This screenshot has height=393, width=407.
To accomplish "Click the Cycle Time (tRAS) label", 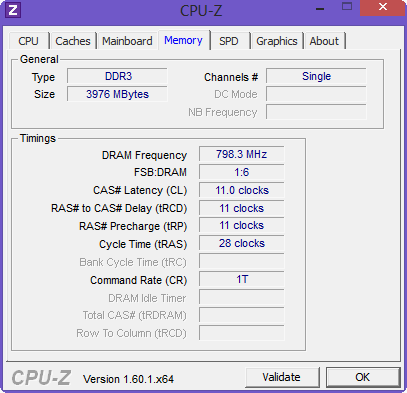I will pyautogui.click(x=143, y=244).
